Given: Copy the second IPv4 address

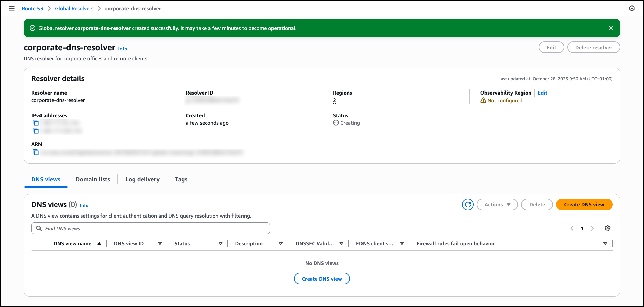Looking at the screenshot, I should click(36, 131).
